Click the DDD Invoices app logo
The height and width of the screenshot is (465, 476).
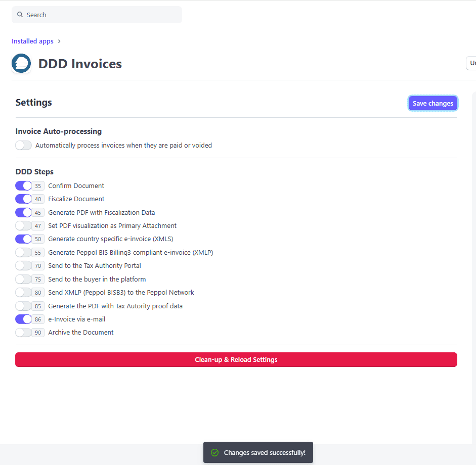(x=21, y=63)
